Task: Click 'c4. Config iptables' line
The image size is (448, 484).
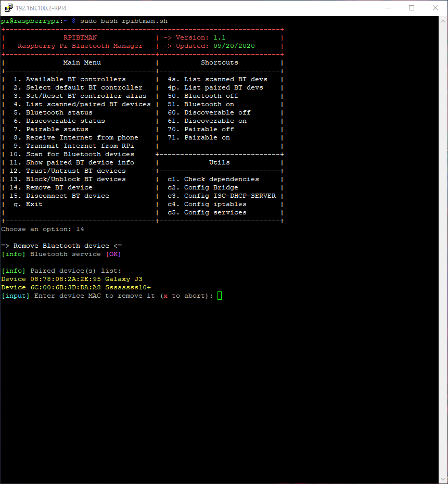Action: tap(207, 205)
